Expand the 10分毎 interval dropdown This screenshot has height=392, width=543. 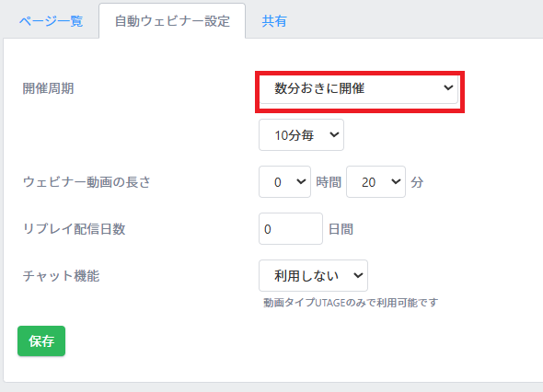click(x=301, y=134)
